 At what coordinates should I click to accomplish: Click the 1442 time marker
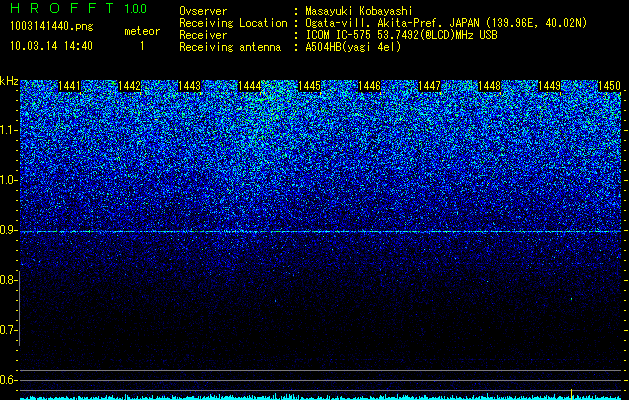[x=130, y=86]
